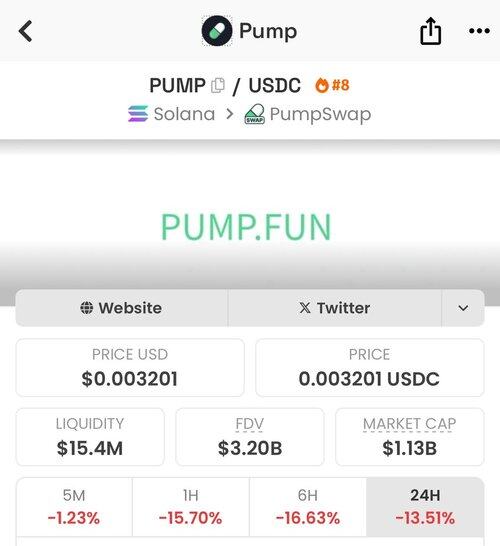Expand more links chevron beside Twitter
This screenshot has width=500, height=546.
click(x=463, y=308)
